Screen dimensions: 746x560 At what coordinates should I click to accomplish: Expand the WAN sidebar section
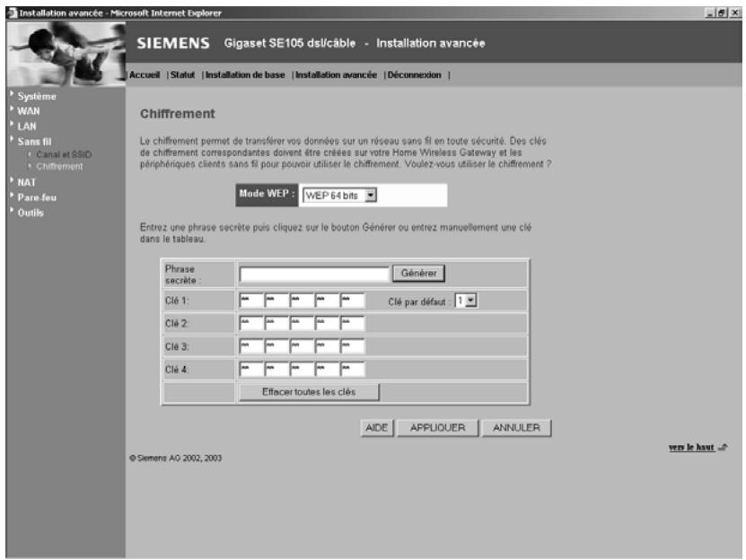[x=29, y=111]
